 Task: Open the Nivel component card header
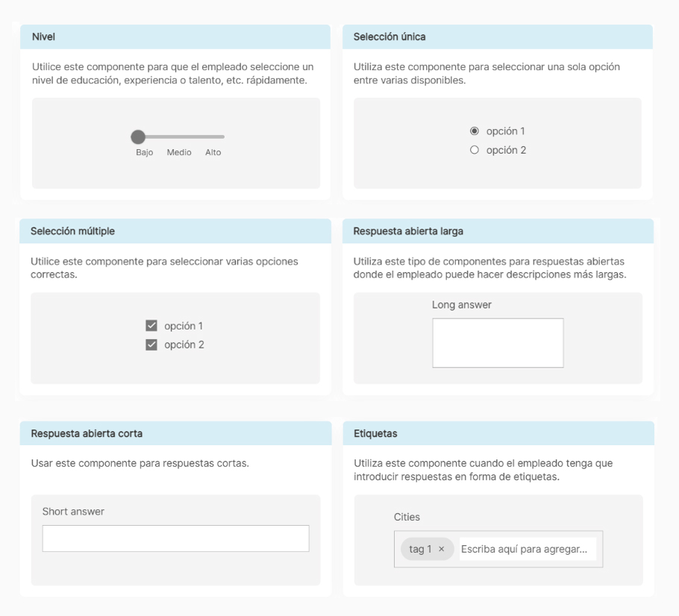(x=175, y=37)
